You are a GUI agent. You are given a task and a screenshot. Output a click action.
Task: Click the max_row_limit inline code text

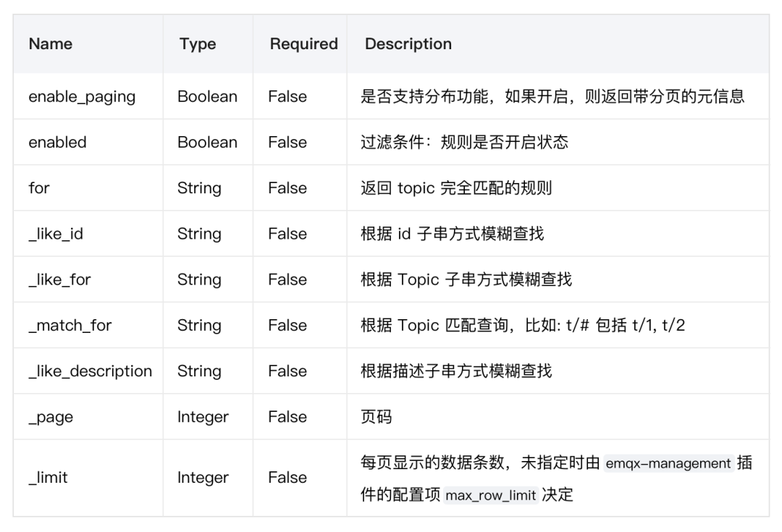click(491, 496)
